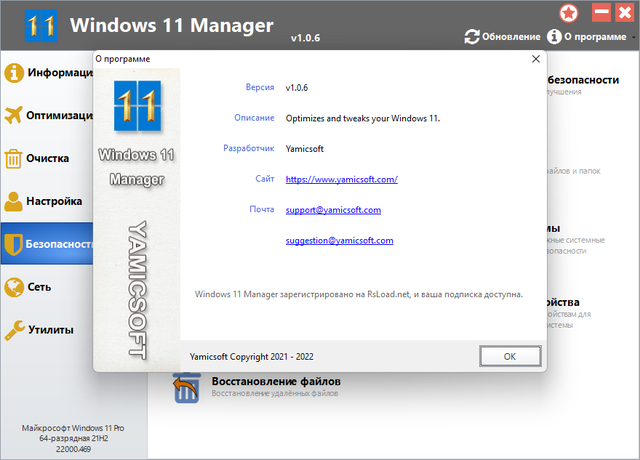Open the yamicsoft.com website link
640x460 pixels.
[342, 179]
